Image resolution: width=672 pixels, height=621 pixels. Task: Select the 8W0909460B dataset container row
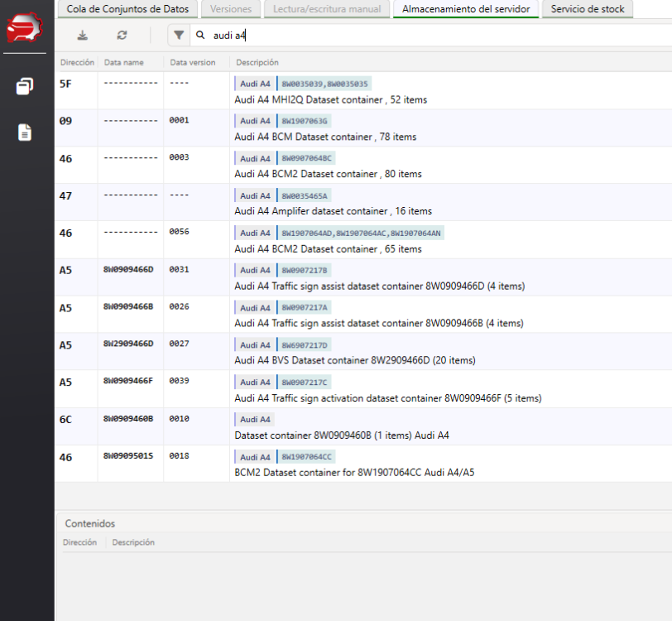342,435
